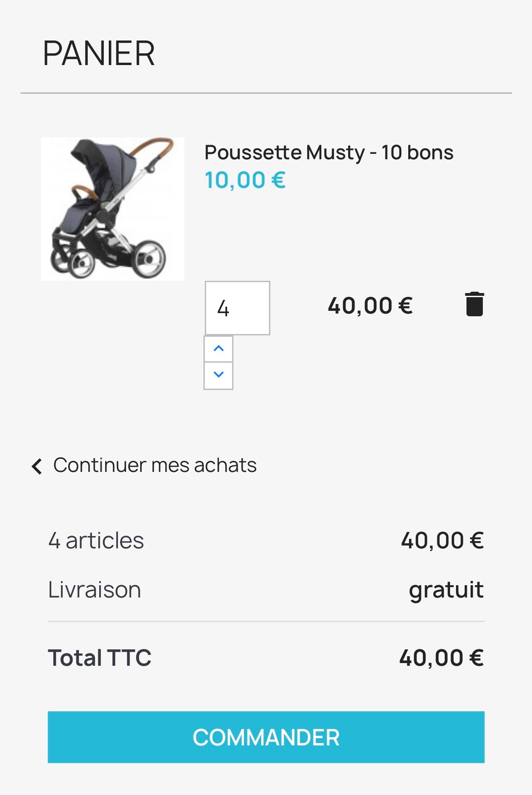Screen dimensions: 532x795
Task: Click the 4 articles summary row
Action: tap(96, 540)
